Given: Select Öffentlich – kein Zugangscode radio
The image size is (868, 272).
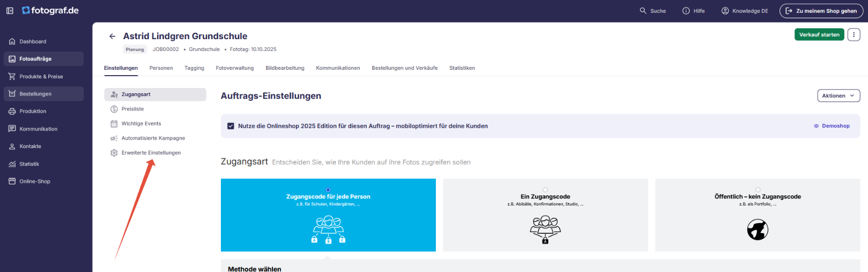Looking at the screenshot, I should 758,189.
